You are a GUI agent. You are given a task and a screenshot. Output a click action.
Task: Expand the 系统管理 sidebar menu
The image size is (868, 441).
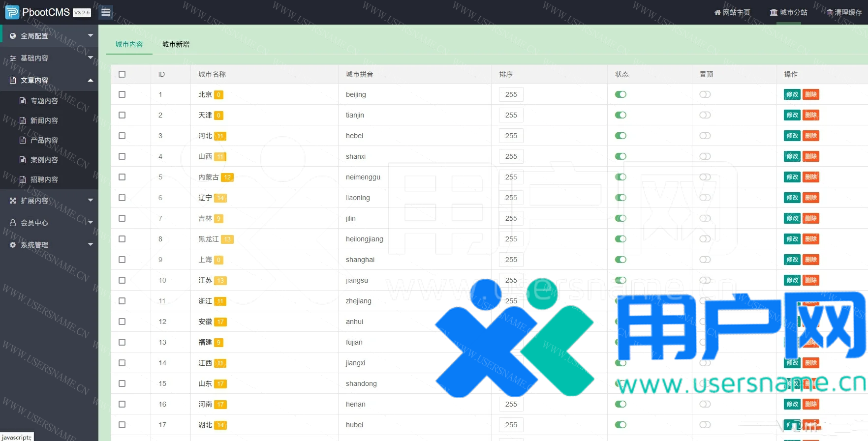click(49, 245)
